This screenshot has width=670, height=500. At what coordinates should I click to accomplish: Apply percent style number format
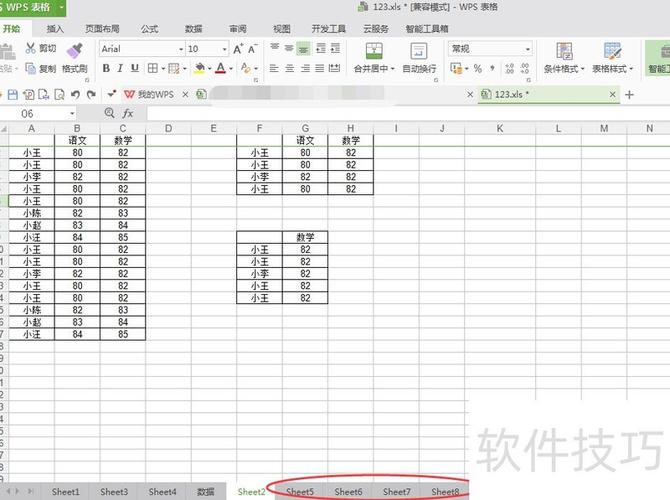click(478, 68)
